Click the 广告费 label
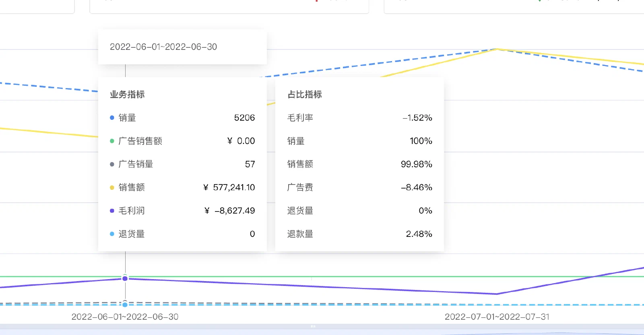Image resolution: width=644 pixels, height=335 pixels. [x=300, y=187]
